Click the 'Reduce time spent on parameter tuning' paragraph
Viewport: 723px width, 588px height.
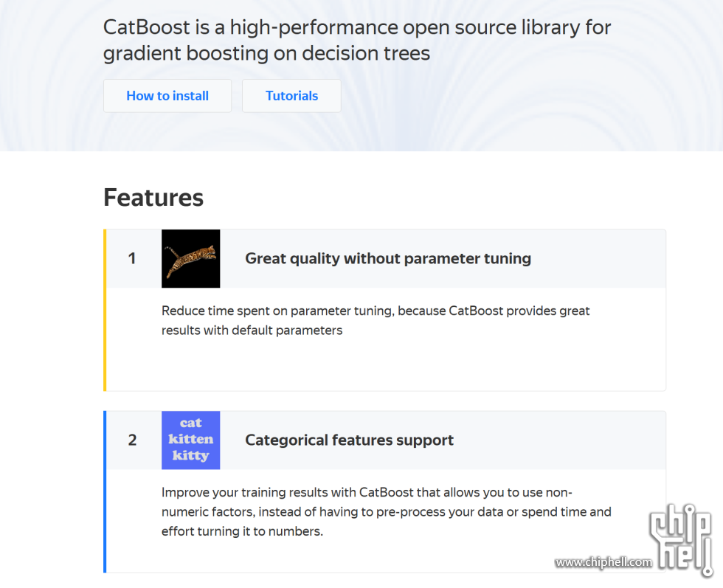click(376, 320)
